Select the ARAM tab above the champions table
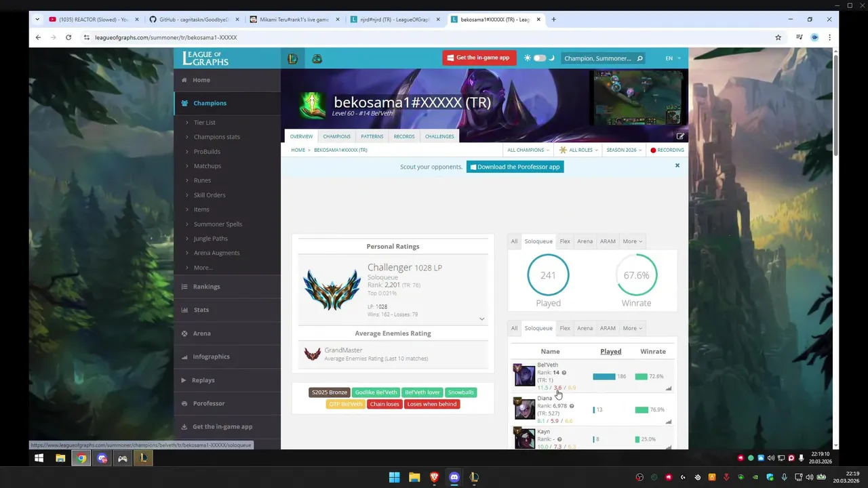868x488 pixels. coord(608,328)
